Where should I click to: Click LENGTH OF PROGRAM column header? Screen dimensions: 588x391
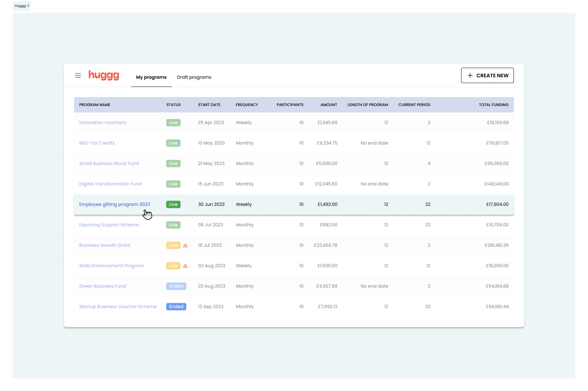pyautogui.click(x=368, y=105)
